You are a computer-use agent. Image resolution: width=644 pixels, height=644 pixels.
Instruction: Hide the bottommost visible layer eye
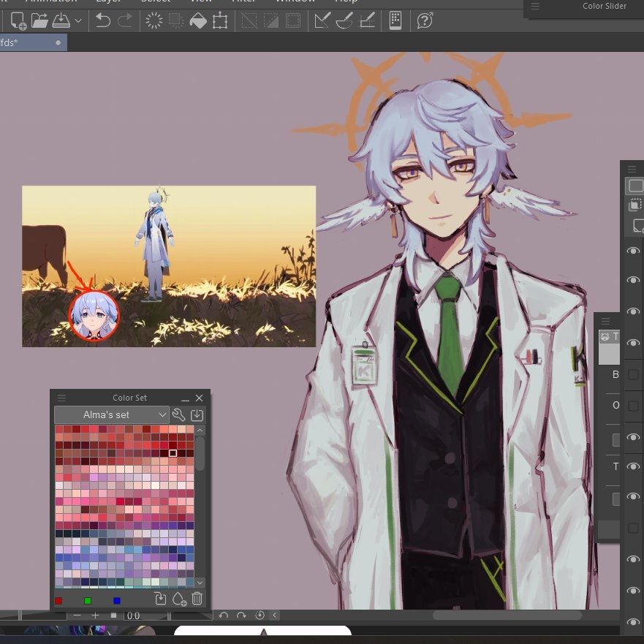(x=633, y=621)
